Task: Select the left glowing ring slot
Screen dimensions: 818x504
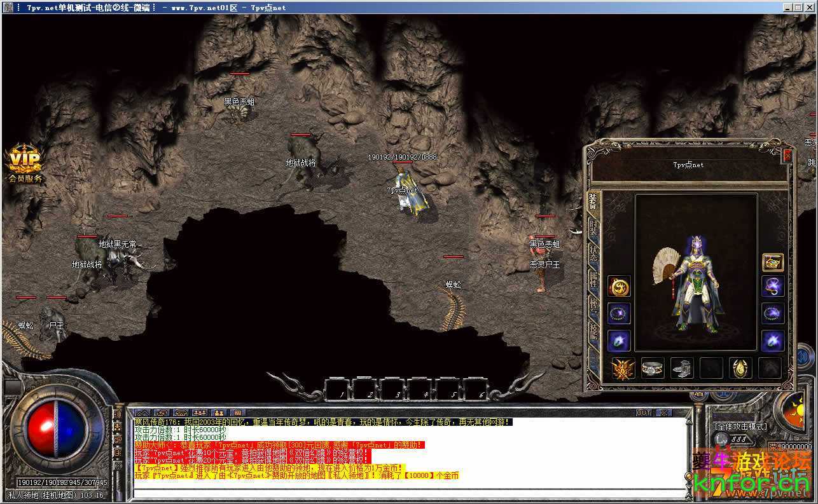Action: (x=619, y=340)
